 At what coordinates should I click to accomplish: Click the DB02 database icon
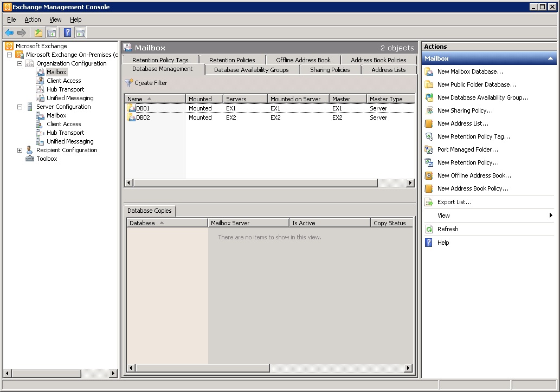[x=131, y=117]
